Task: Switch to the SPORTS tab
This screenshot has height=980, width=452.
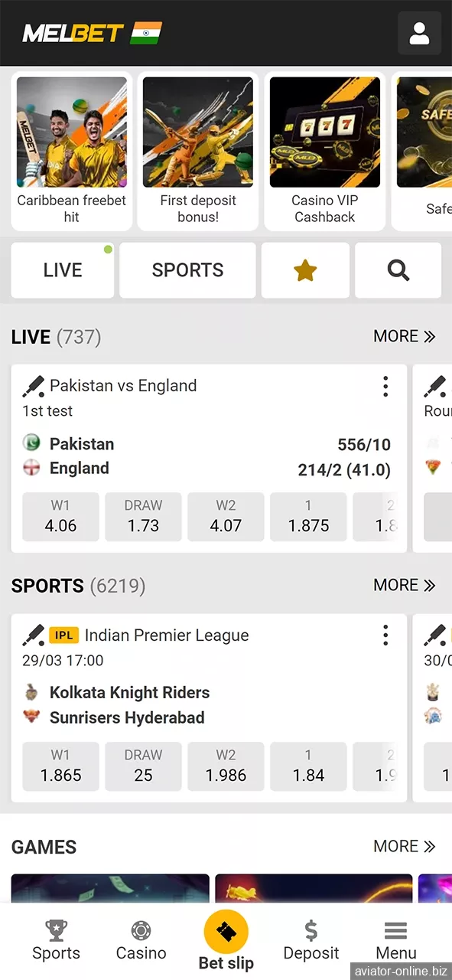Action: pos(187,269)
